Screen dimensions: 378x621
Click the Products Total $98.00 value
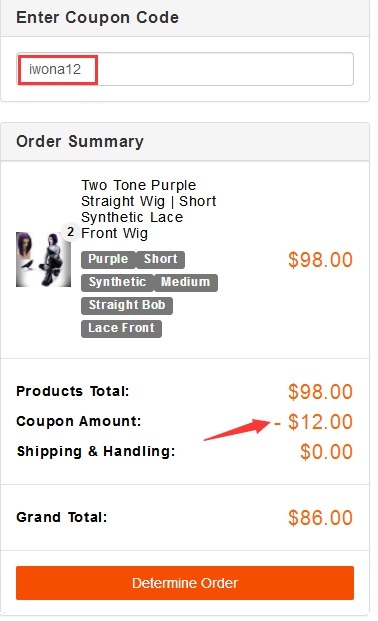tap(320, 392)
